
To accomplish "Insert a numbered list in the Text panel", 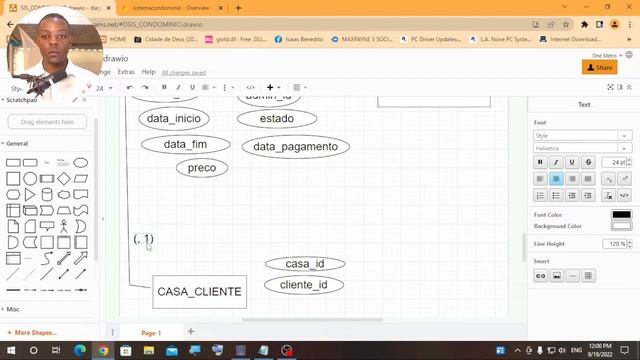I will [x=540, y=196].
